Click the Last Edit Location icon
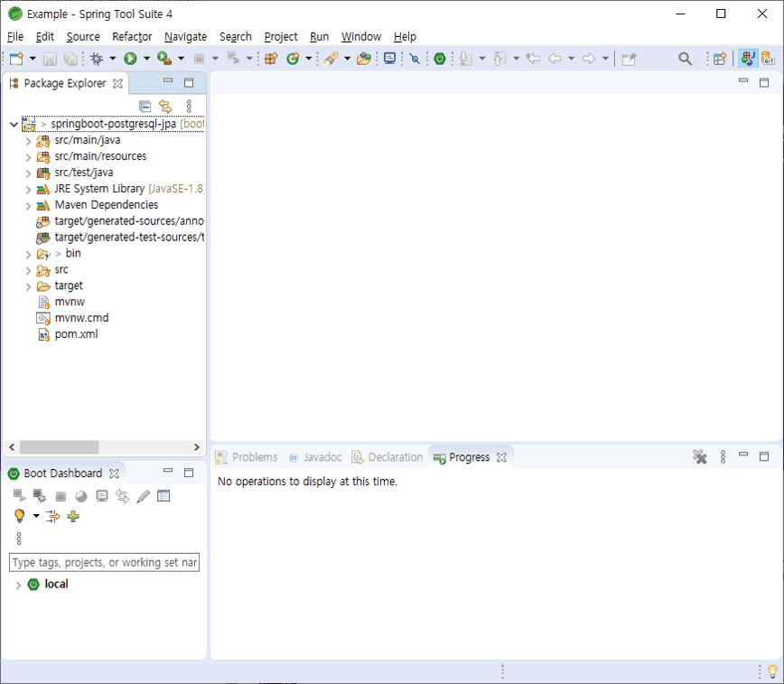Image resolution: width=784 pixels, height=684 pixels. click(x=534, y=59)
